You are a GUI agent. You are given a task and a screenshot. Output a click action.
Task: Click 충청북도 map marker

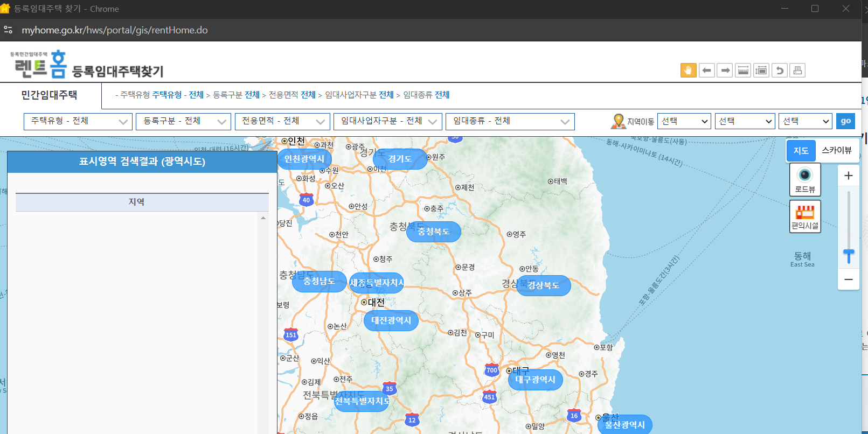click(434, 232)
